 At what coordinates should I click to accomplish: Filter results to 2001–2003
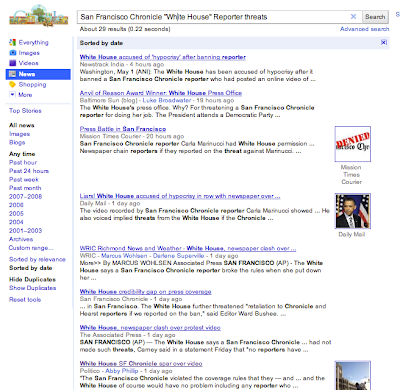[x=25, y=230]
